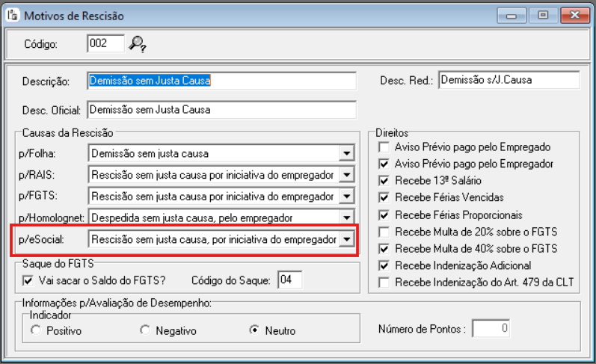Toggle Recebe Multa de 20% sobre o FGTS
The height and width of the screenshot is (364, 596).
pos(384,231)
